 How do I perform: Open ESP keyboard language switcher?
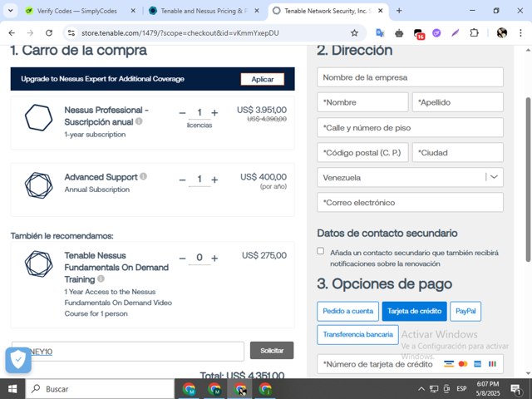pyautogui.click(x=461, y=389)
